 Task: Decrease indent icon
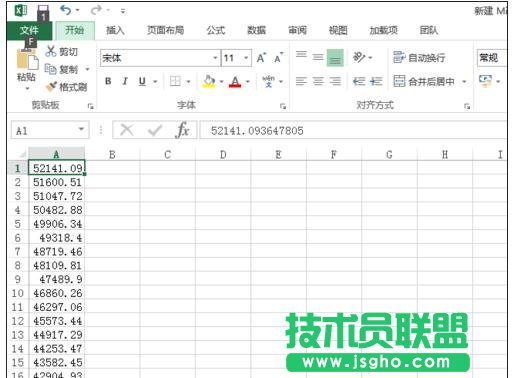pos(359,81)
